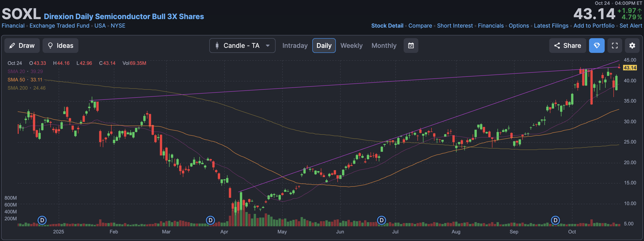
Task: Switch to the Monthly timeframe
Action: [x=384, y=46]
